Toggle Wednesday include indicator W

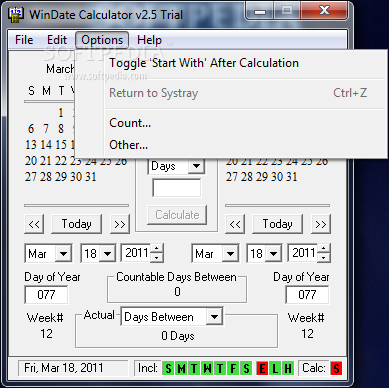[207, 368]
